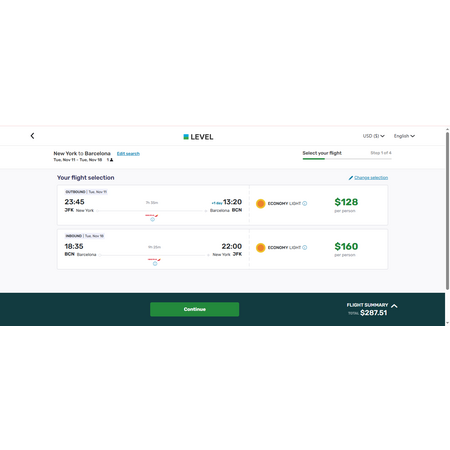Image resolution: width=450 pixels, height=450 pixels.
Task: Click the passenger count person icon
Action: (x=111, y=160)
